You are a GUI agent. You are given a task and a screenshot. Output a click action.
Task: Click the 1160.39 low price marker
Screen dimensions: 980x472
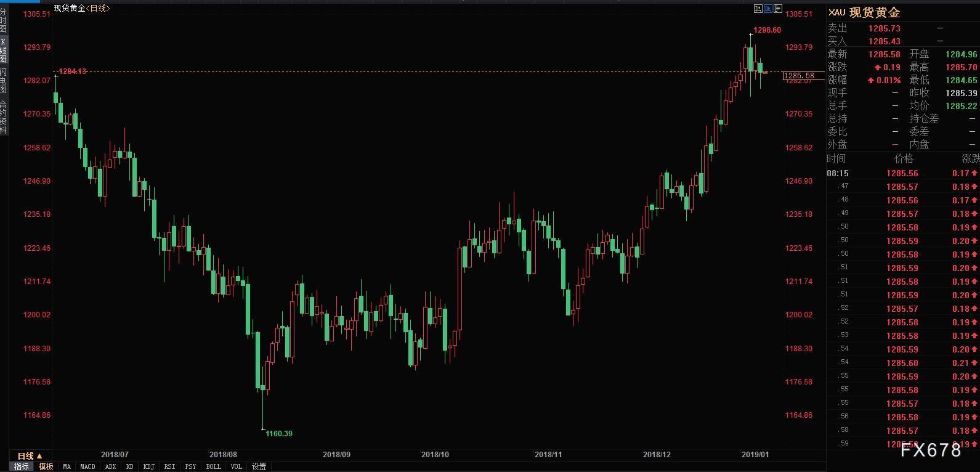tap(279, 434)
